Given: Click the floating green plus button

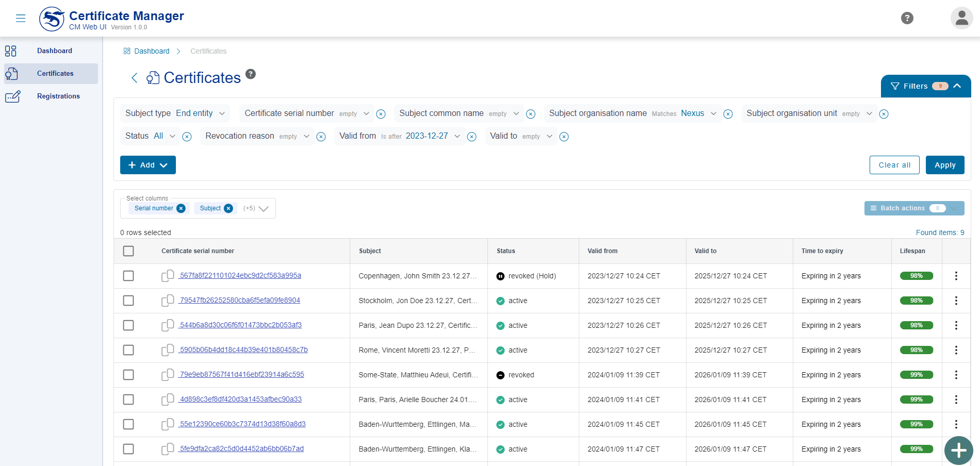Looking at the screenshot, I should click(958, 450).
